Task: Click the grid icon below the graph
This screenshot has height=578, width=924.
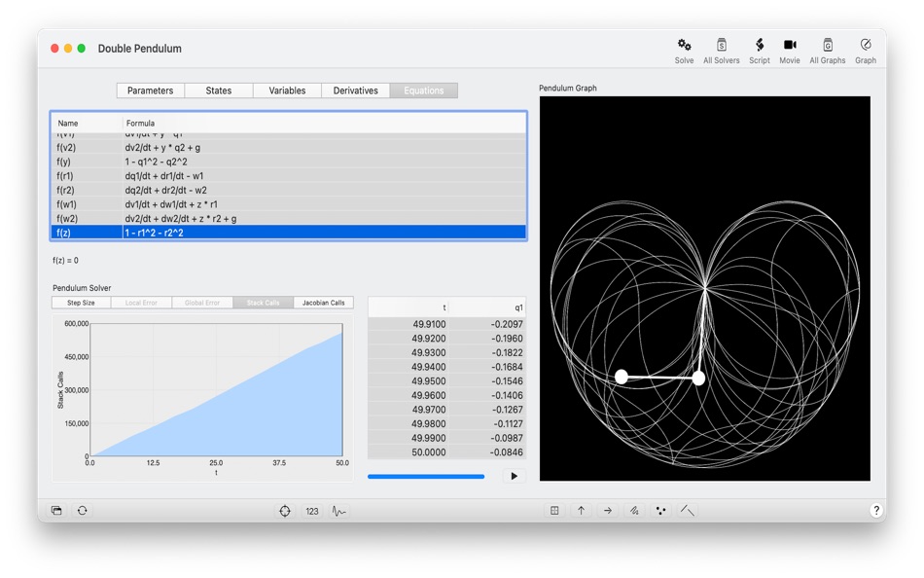Action: [554, 510]
